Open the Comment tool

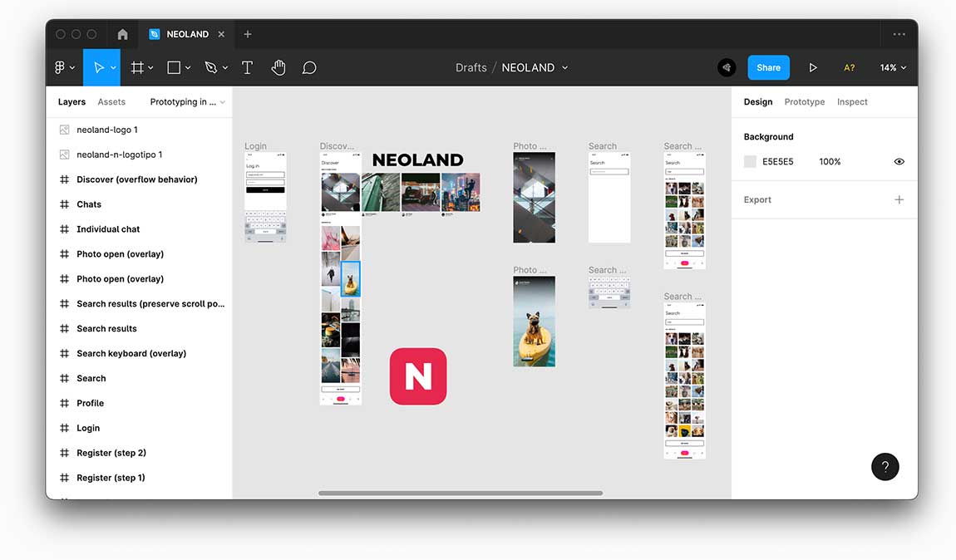pos(308,67)
